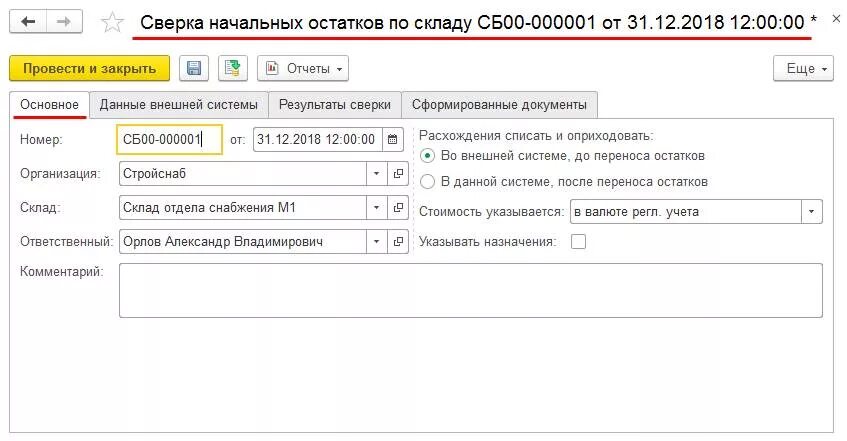
Task: Go forward with the right arrow button
Action: [64, 22]
